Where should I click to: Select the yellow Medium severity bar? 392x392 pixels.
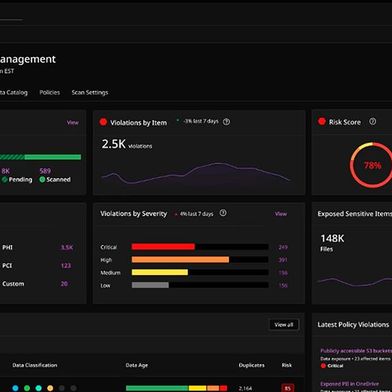tap(160, 272)
